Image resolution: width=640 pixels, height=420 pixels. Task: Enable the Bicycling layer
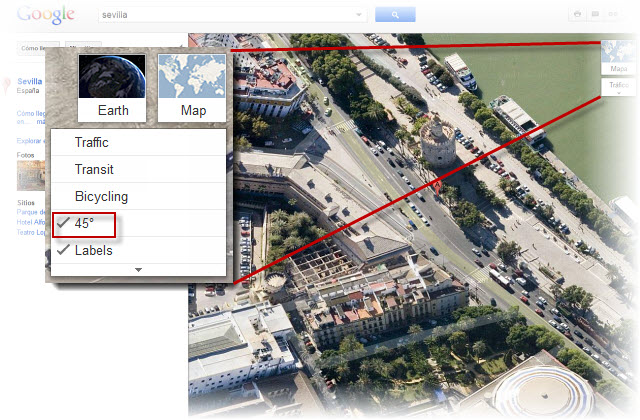(138, 196)
